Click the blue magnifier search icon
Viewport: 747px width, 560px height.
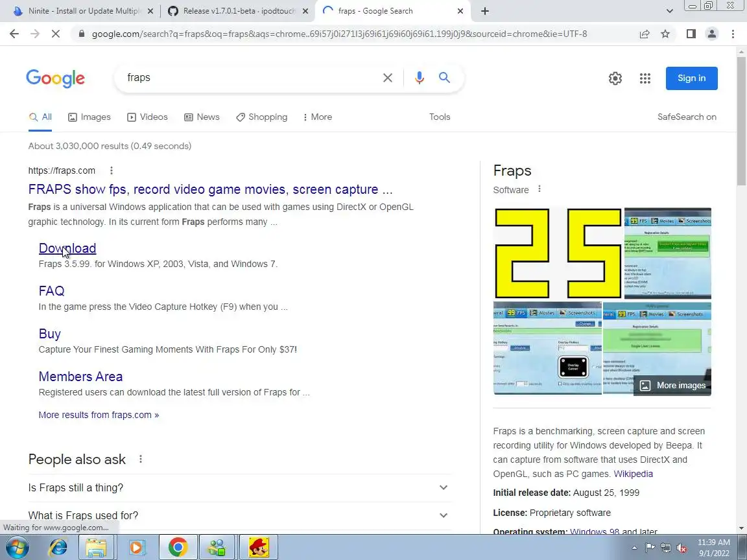444,78
